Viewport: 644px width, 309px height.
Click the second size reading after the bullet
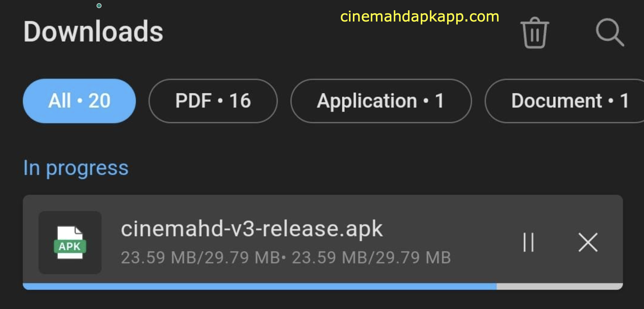coord(371,257)
